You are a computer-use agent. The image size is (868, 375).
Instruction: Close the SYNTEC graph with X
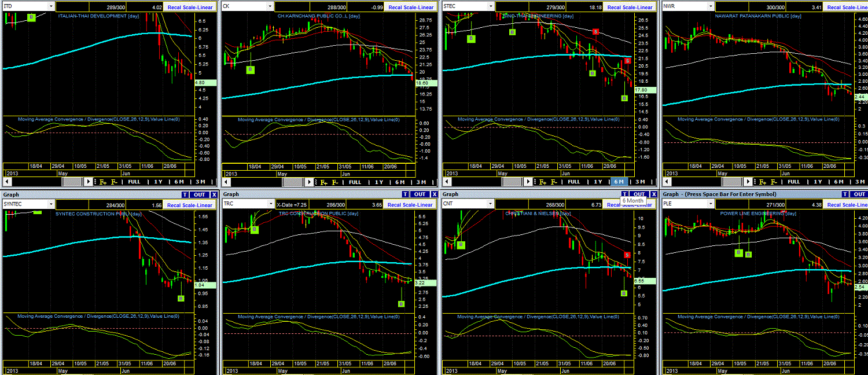click(x=214, y=194)
